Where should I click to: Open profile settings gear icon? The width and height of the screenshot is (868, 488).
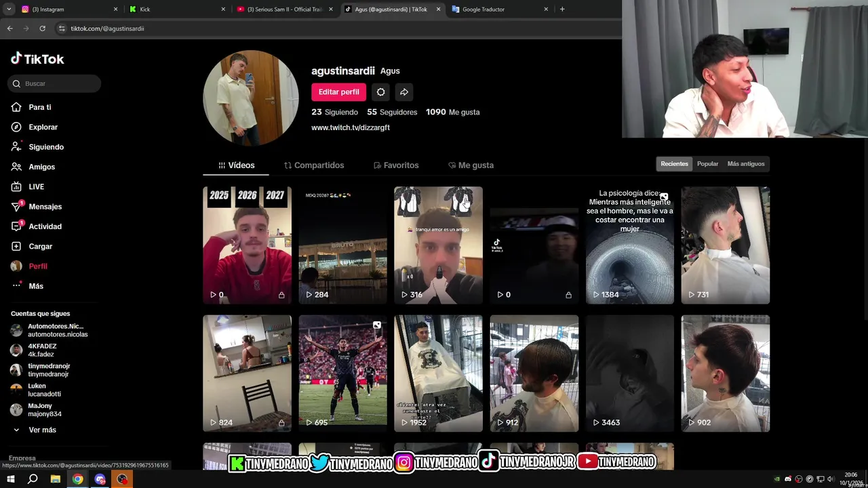click(x=380, y=92)
